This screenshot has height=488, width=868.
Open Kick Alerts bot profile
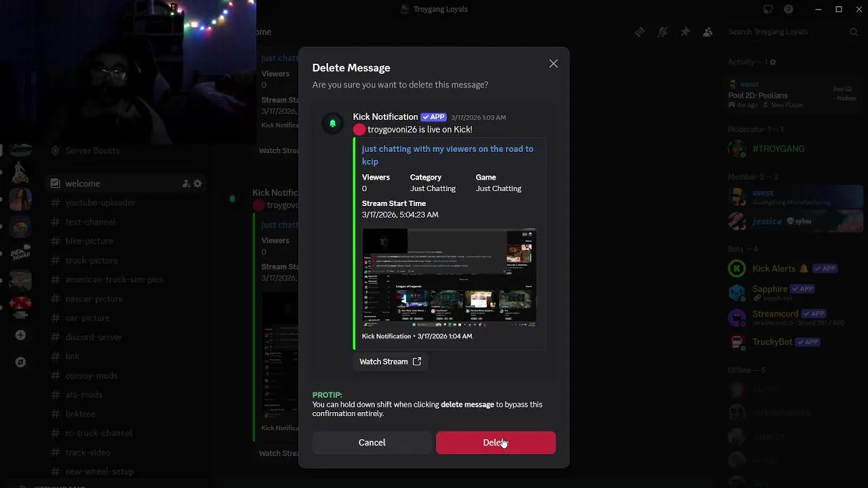tap(794, 268)
